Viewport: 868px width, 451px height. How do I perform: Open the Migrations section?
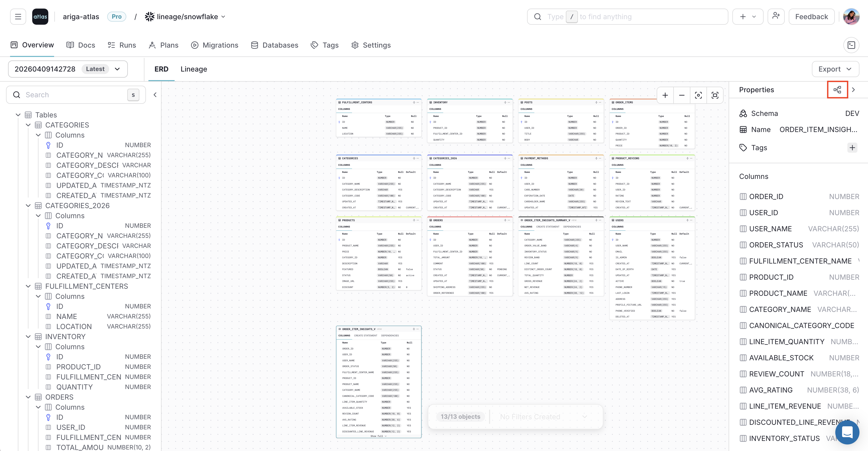[215, 45]
